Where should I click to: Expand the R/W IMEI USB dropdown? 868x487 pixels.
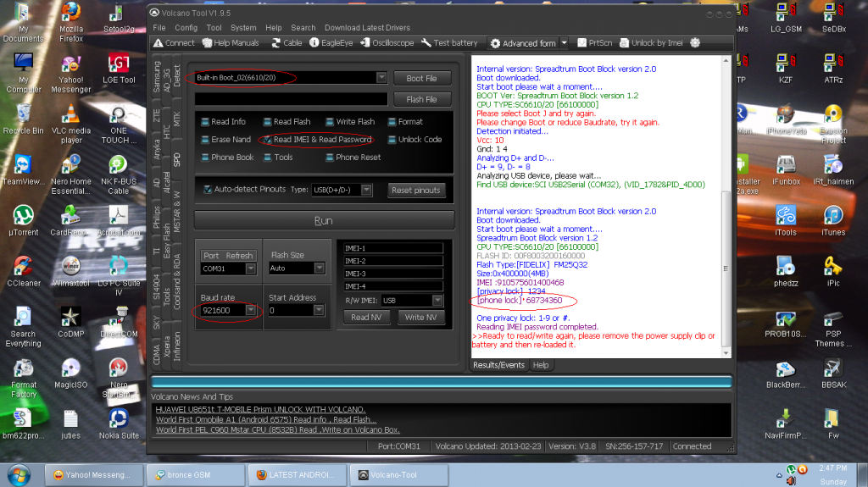437,301
